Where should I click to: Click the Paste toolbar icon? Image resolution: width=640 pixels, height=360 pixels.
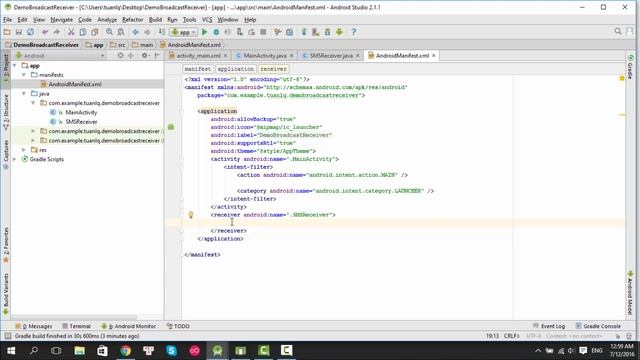point(95,32)
